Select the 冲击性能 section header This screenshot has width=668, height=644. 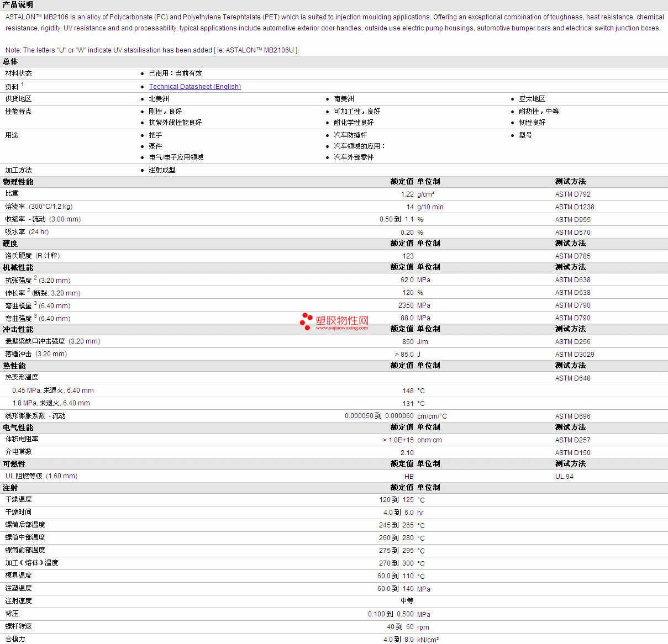tap(18, 329)
